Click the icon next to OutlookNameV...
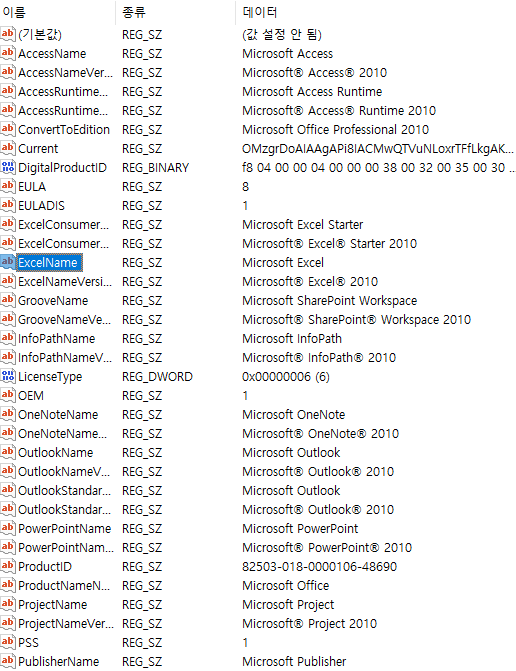This screenshot has width=516, height=671. pos(8,471)
